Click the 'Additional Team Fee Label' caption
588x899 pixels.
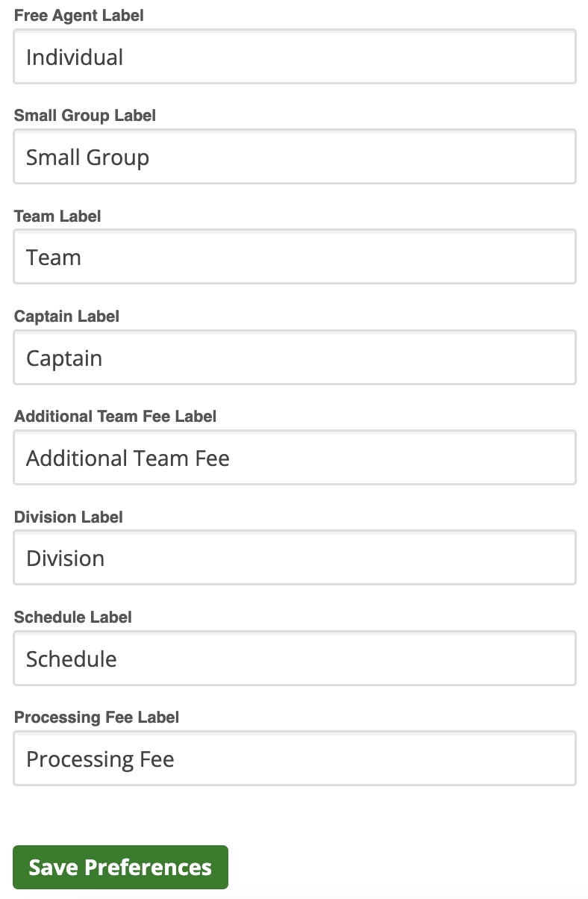[x=116, y=417]
